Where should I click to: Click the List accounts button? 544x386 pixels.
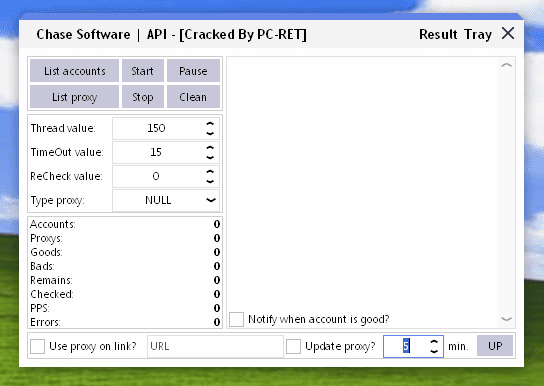[74, 71]
